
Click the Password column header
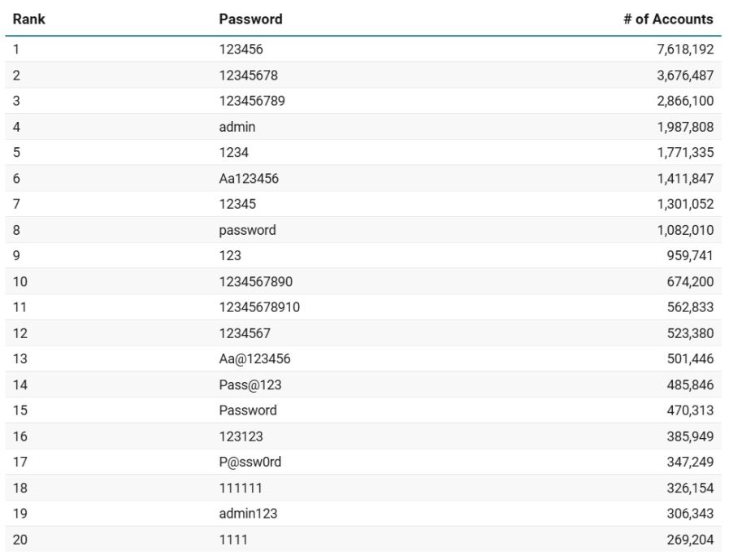[x=250, y=19]
